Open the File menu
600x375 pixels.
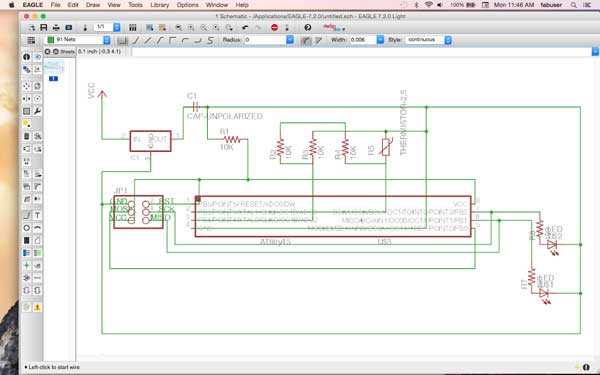tap(55, 5)
